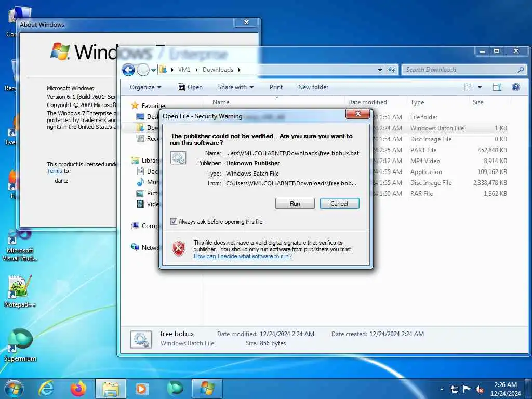Screen dimensions: 532x399
Task: Click the Terms link in About Windows
Action: click(54, 171)
